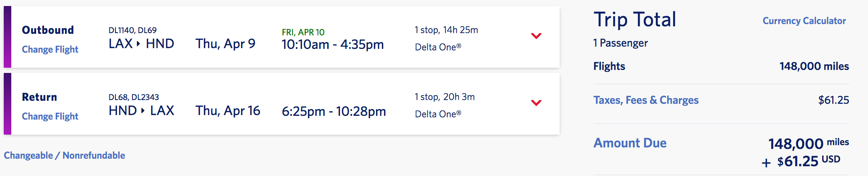The width and height of the screenshot is (868, 176).
Task: Expand the Outbound flight details chevron
Action: [536, 36]
